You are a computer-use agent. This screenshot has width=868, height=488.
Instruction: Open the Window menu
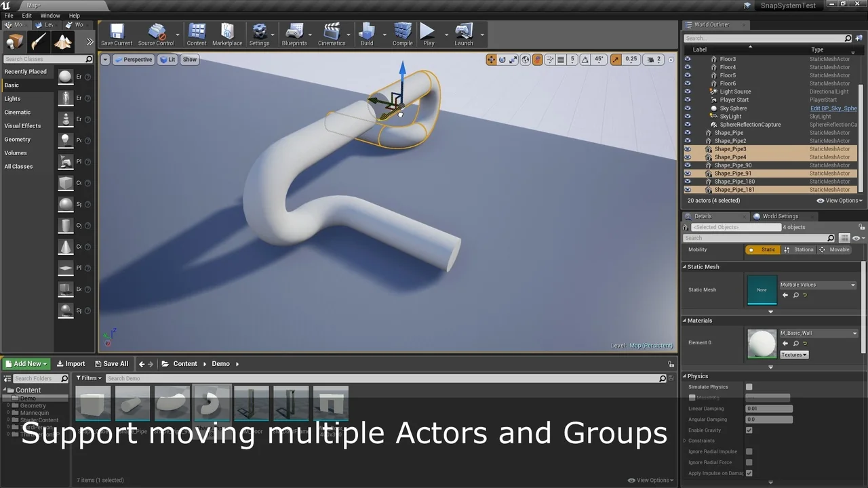coord(50,16)
